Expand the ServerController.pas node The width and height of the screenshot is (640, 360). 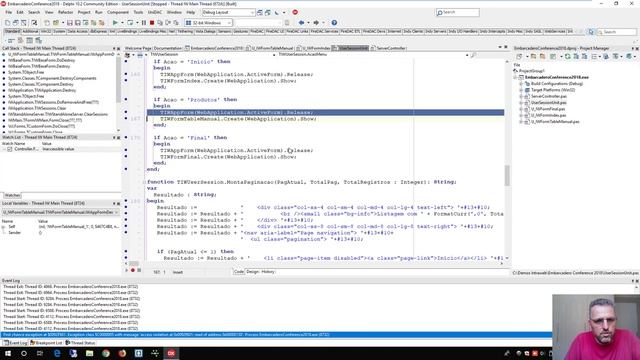coord(521,96)
